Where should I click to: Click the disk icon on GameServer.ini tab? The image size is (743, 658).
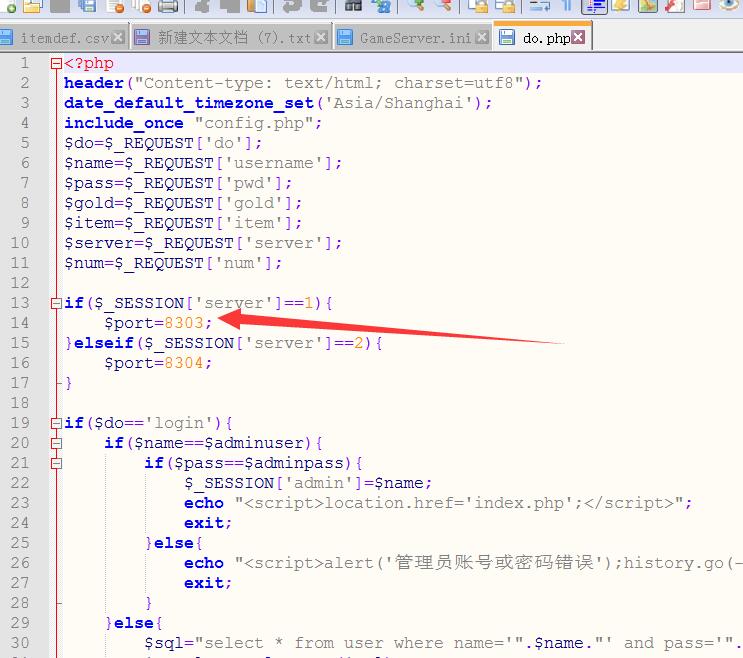[x=344, y=37]
